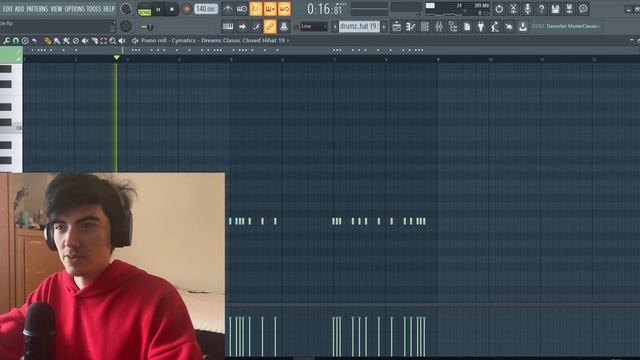
Task: Click the main volume knob beside the HELP menu
Action: (126, 9)
